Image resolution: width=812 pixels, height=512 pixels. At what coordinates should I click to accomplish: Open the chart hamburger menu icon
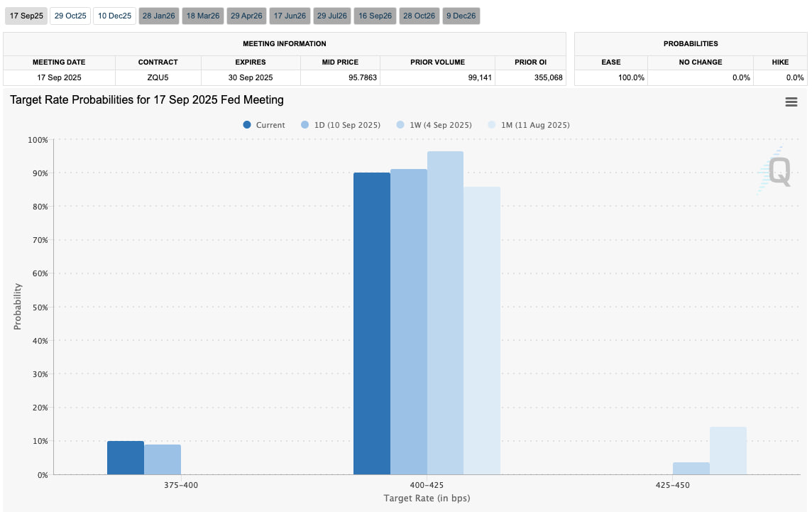click(791, 102)
